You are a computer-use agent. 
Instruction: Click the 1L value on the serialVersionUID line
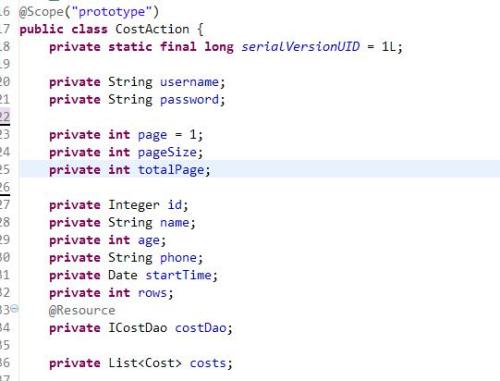pos(389,47)
